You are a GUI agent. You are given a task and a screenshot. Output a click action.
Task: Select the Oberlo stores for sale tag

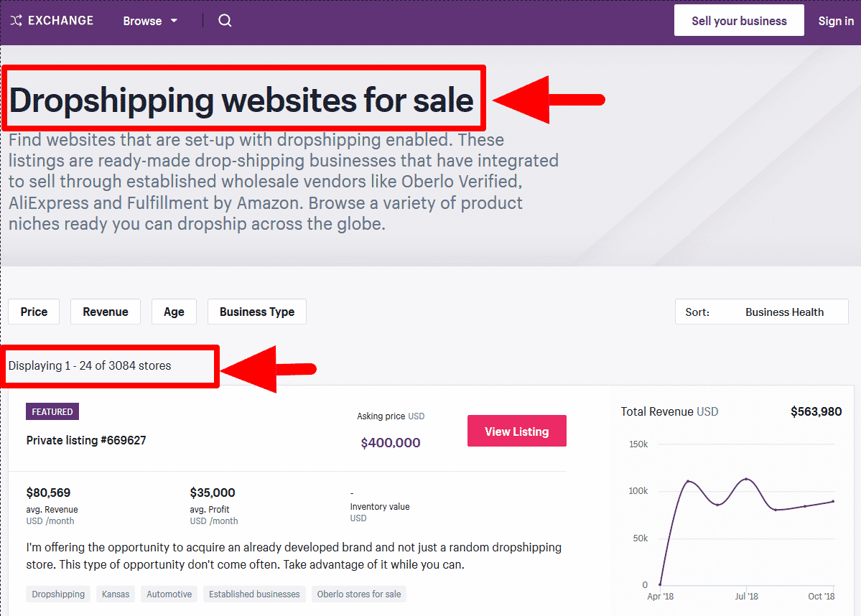(x=359, y=594)
